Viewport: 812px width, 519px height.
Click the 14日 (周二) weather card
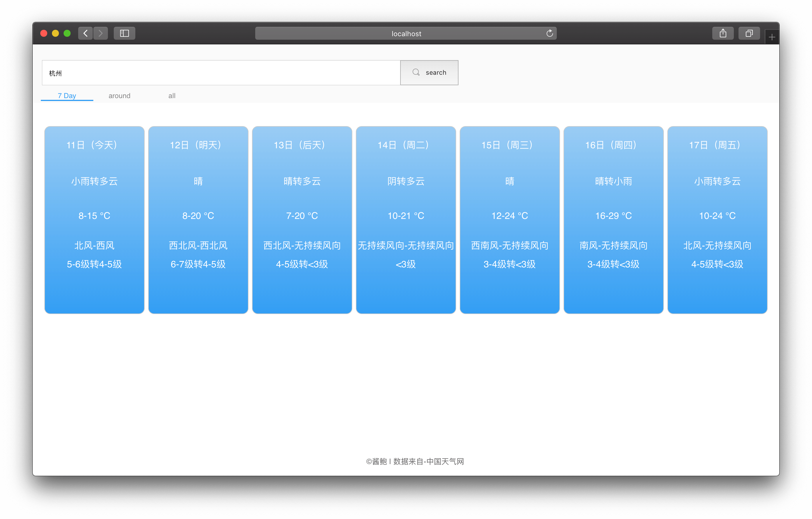(406, 220)
